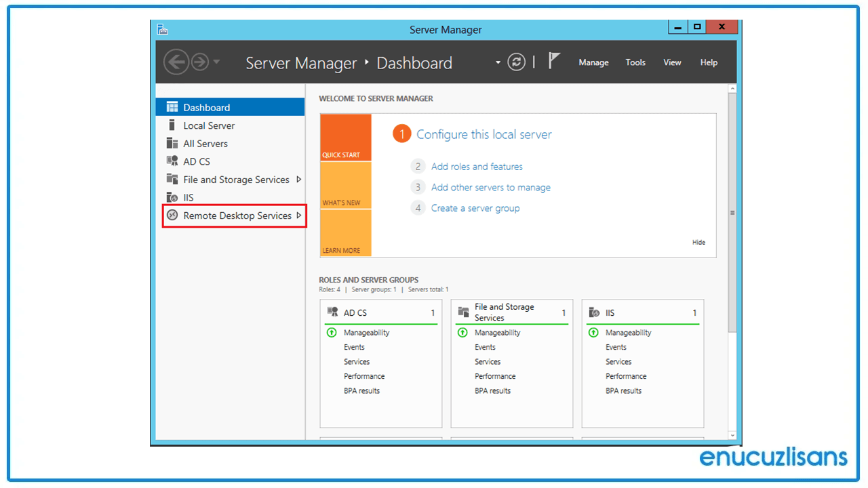Screen dimensions: 868x488
Task: Select AD CS in sidebar
Action: pyautogui.click(x=230, y=161)
